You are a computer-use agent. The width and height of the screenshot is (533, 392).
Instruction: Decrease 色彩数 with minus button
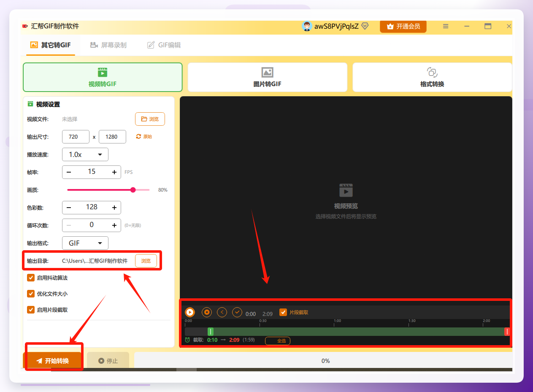pos(69,208)
